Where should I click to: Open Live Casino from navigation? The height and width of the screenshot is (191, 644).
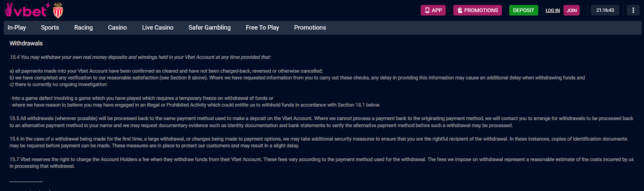[158, 27]
